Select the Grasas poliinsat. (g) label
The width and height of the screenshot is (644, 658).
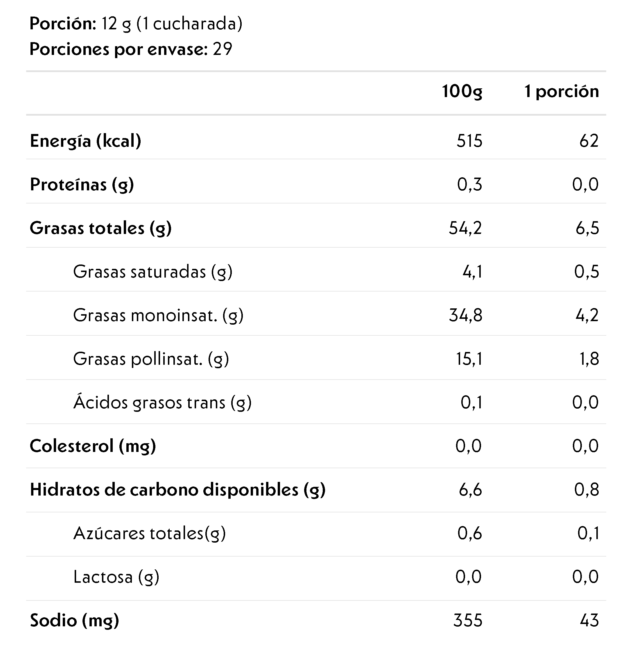click(x=151, y=359)
